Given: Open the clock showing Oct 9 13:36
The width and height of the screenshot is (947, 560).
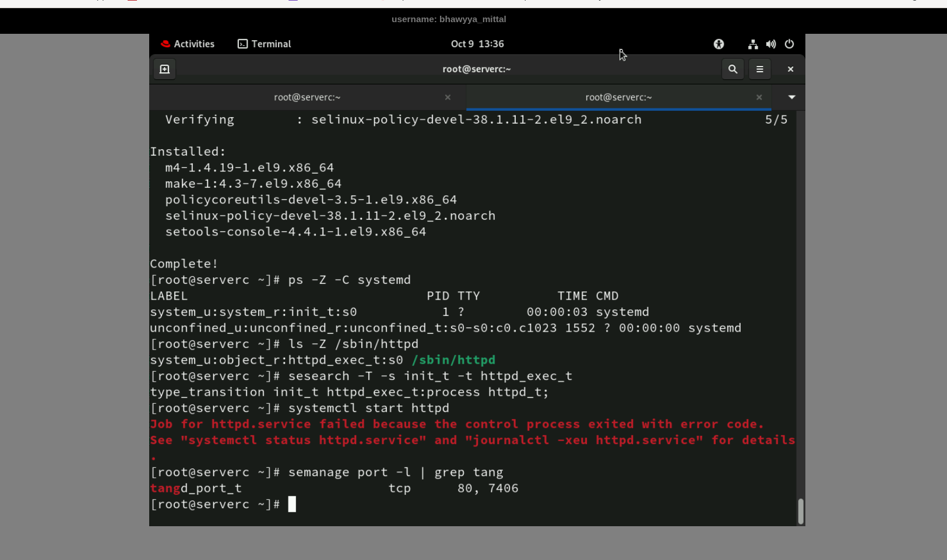Looking at the screenshot, I should (x=477, y=44).
